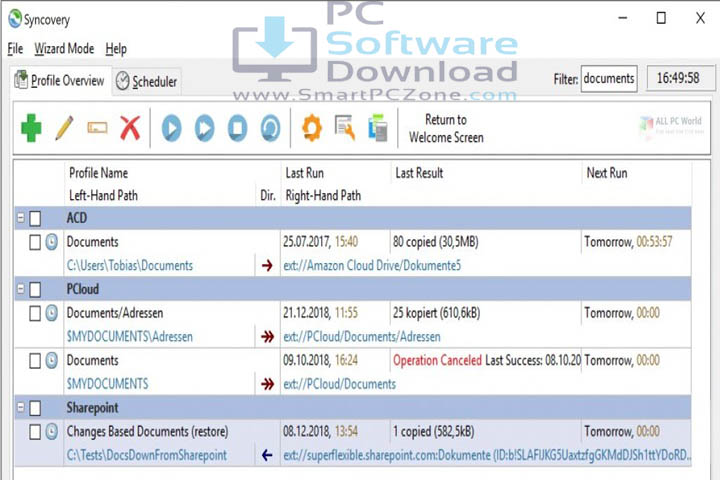The image size is (720, 480).
Task: Tick the Sharepoint group checkbox
Action: tap(35, 408)
